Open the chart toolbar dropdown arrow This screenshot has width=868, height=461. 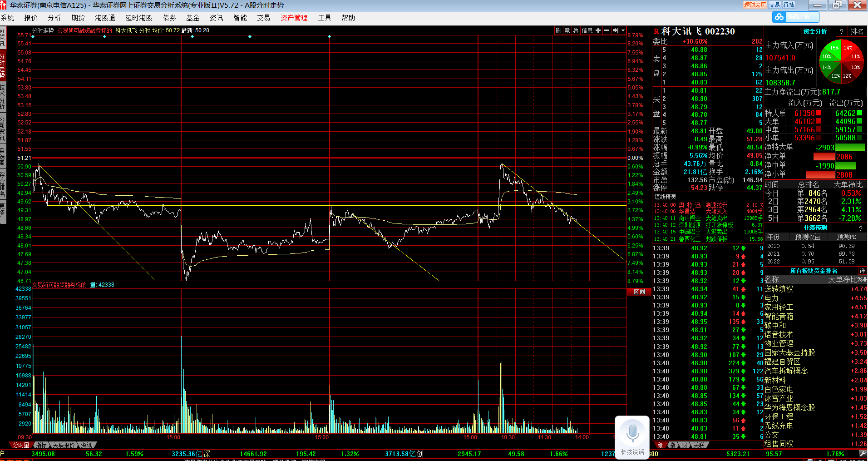click(623, 30)
